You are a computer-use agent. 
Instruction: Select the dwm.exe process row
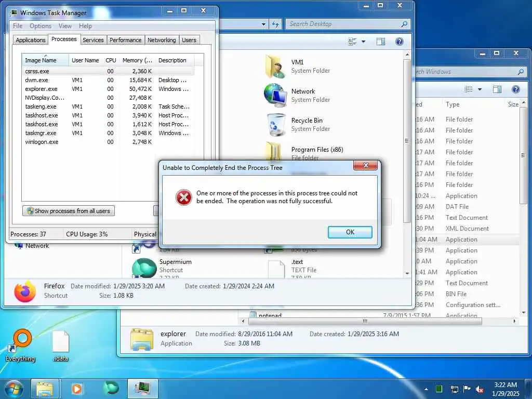click(108, 80)
